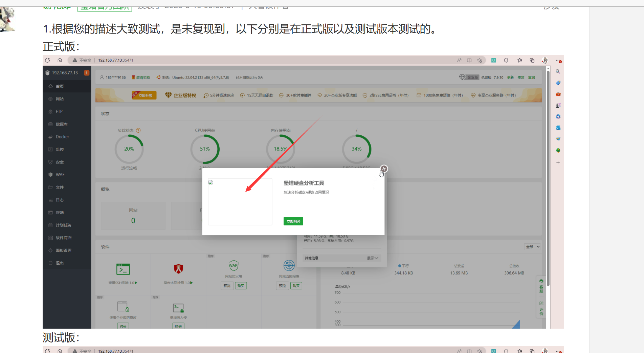Click the green 立即购买 button in the popup
Viewport: 644px width, 353px height.
coord(293,221)
